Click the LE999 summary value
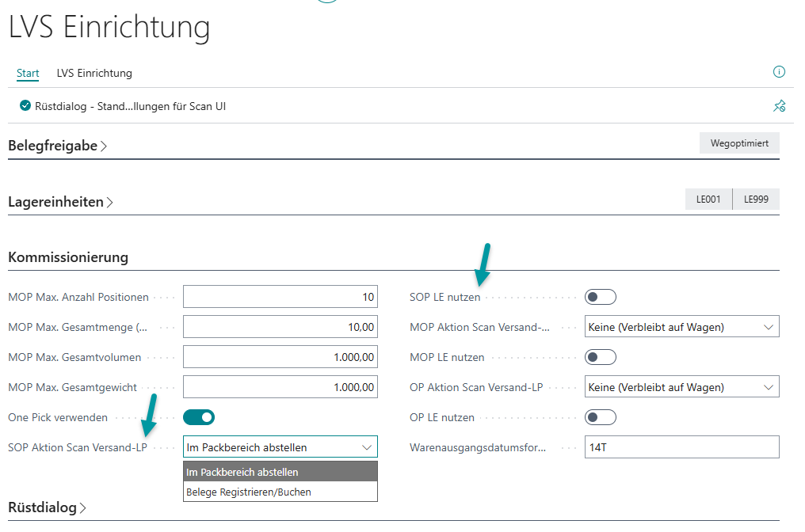This screenshot has width=805, height=532. tap(756, 199)
